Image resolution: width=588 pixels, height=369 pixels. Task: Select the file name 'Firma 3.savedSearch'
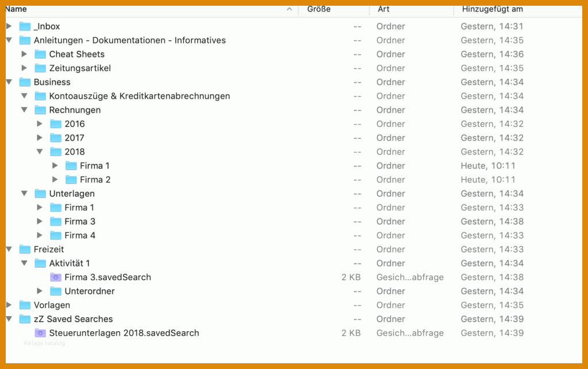click(107, 277)
